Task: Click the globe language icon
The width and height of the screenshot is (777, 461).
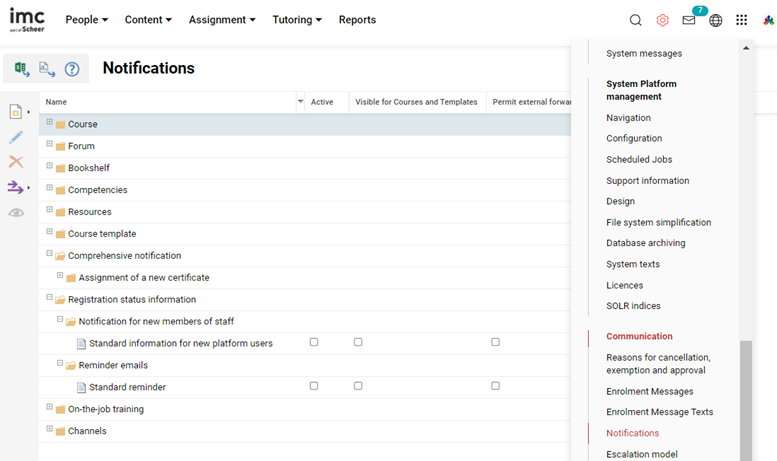Action: [x=716, y=20]
